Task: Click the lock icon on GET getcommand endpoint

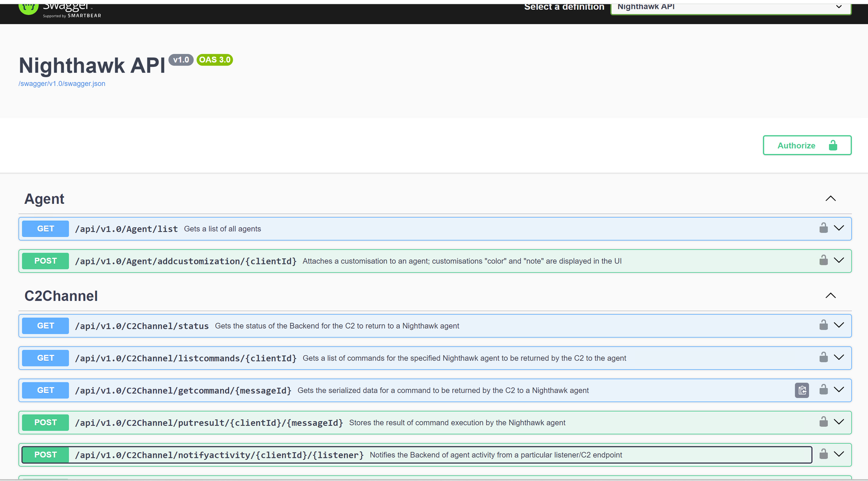Action: pos(823,389)
